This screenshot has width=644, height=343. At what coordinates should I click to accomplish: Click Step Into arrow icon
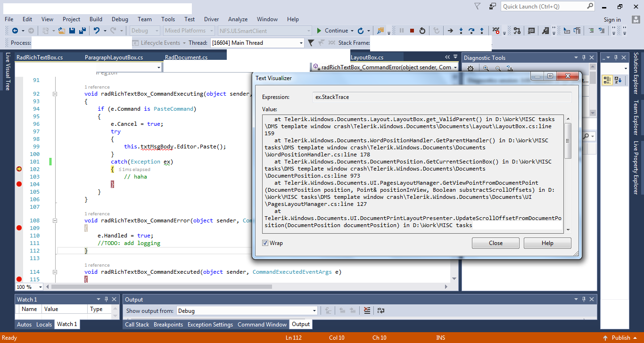461,31
